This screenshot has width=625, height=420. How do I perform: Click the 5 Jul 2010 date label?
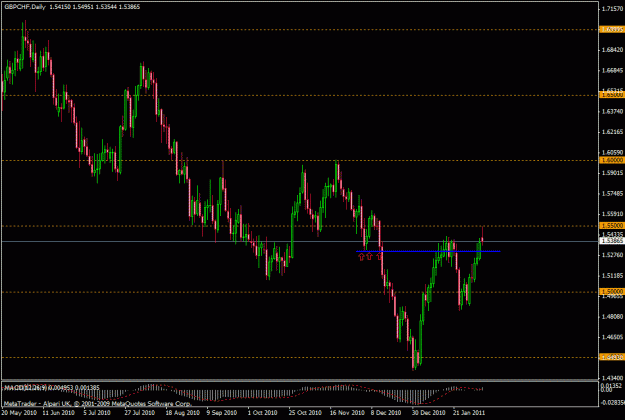(x=97, y=413)
